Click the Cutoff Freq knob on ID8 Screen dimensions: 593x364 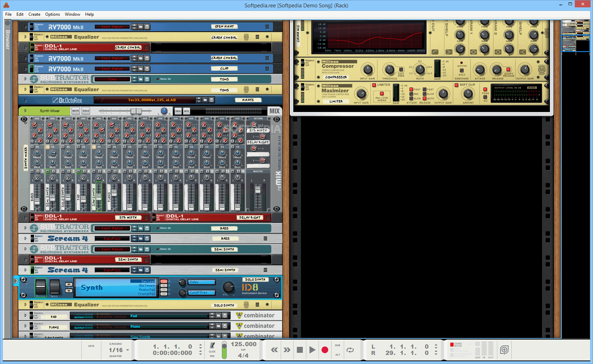click(182, 293)
